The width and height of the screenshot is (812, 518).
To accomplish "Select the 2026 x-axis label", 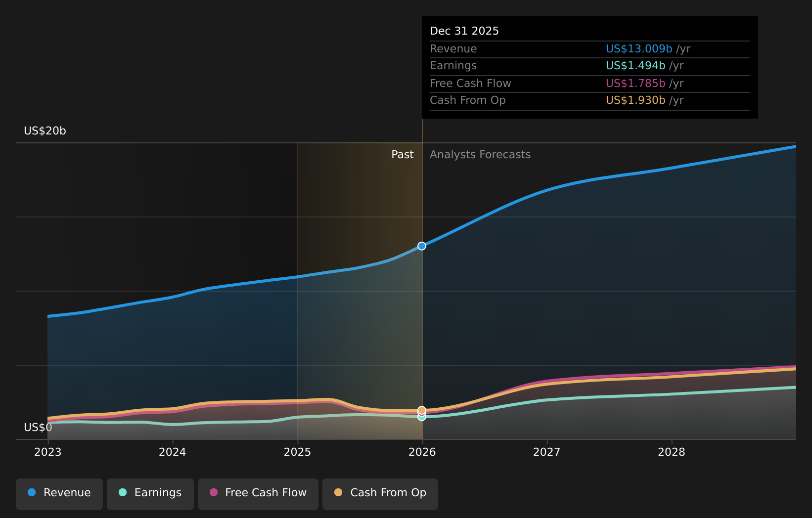I will click(422, 452).
